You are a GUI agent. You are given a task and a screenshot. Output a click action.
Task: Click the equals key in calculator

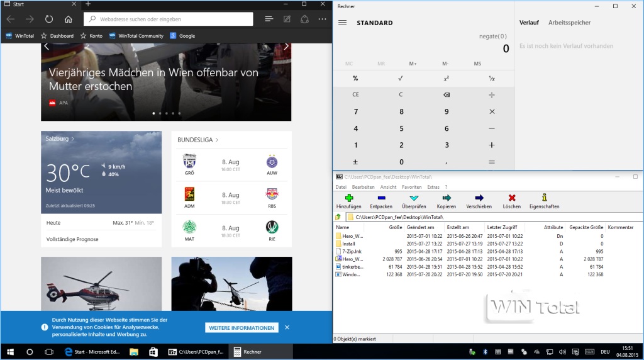492,162
